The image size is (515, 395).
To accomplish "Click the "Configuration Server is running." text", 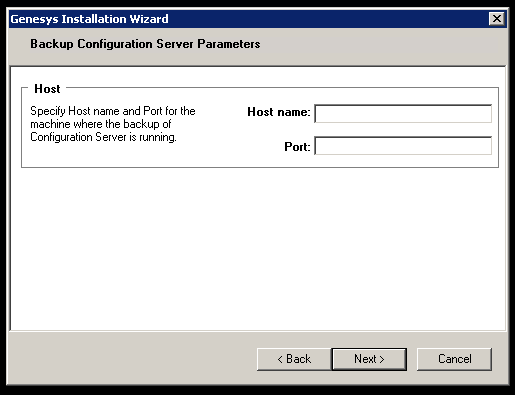I will click(103, 137).
